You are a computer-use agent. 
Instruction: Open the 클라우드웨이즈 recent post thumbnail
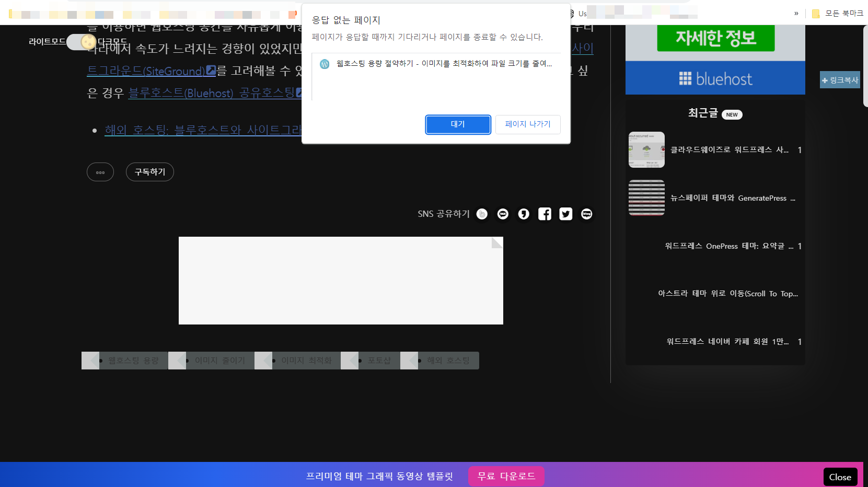pos(646,150)
